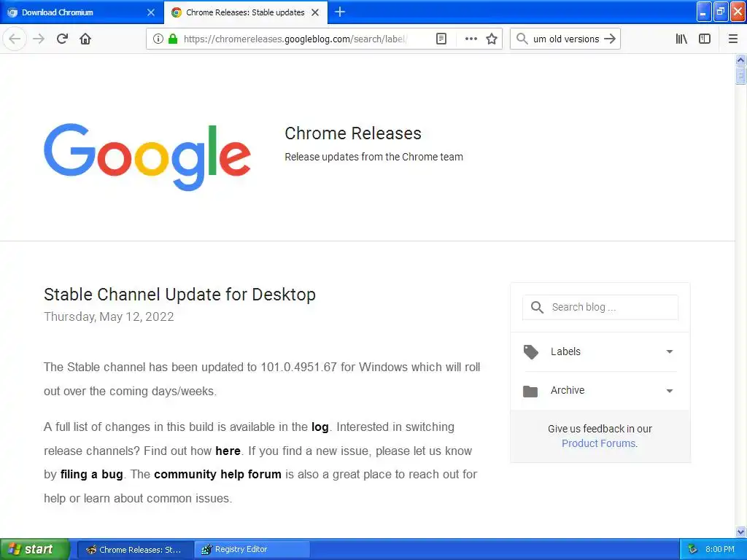Image resolution: width=747 pixels, height=560 pixels.
Task: Bookmark this page with the star
Action: point(492,39)
